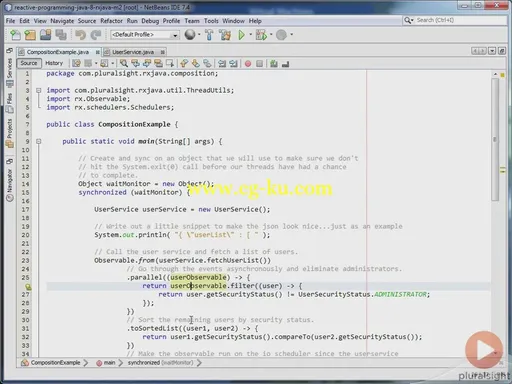
Task: Collapse the imports fold at line 3
Action: click(x=39, y=90)
